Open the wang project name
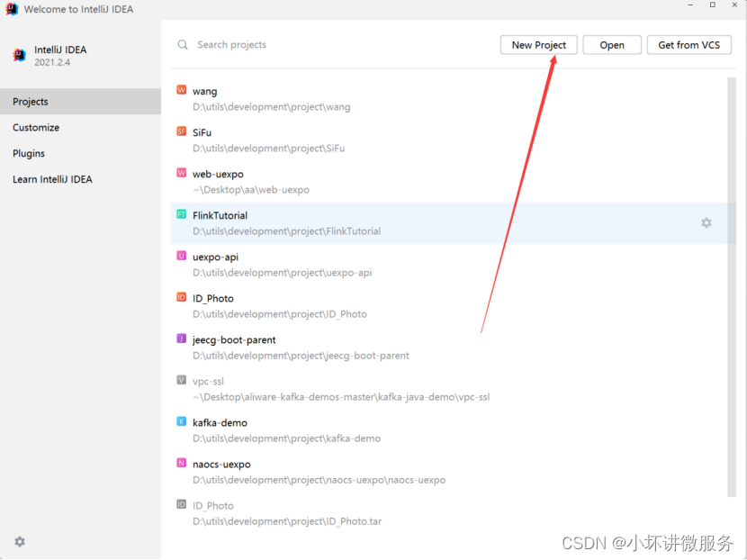Viewport: 747px width, 560px height. click(x=205, y=91)
